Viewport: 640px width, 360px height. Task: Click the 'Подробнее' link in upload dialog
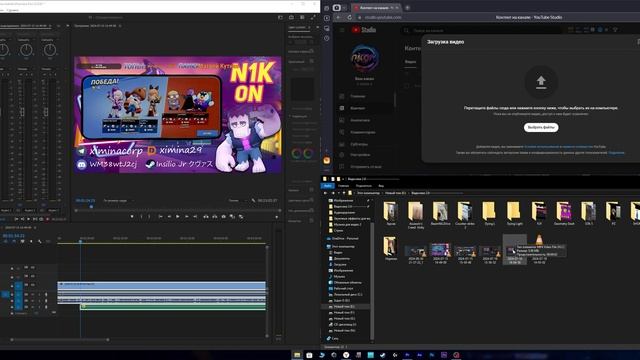(x=616, y=153)
